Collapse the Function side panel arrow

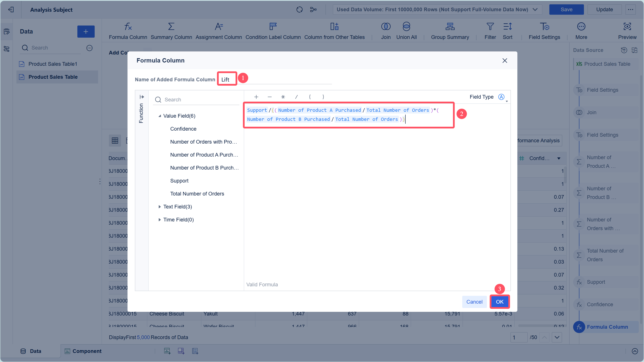142,97
